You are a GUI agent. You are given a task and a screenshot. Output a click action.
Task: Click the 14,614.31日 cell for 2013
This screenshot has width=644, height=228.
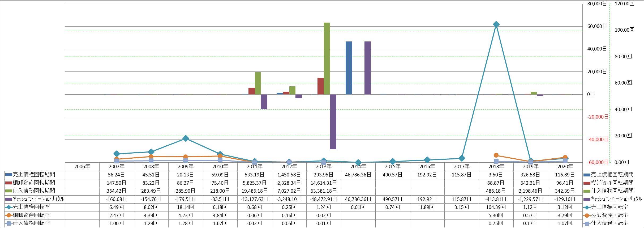pos(324,183)
